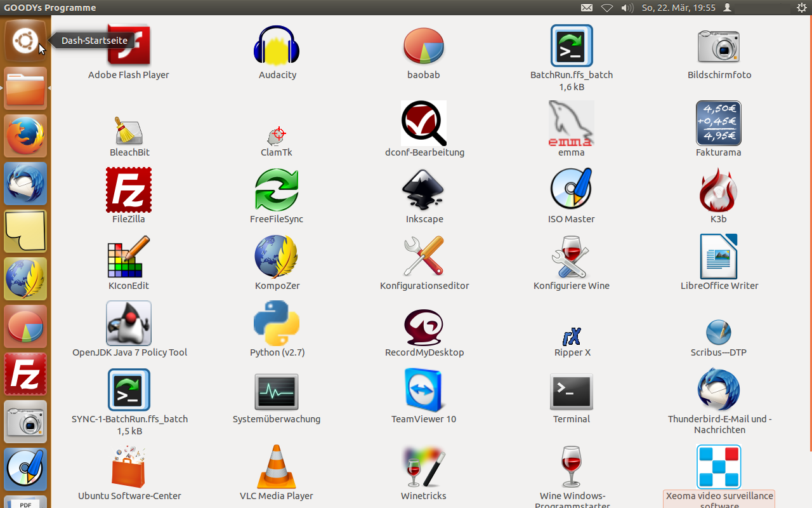Open the system gear session menu
The width and height of the screenshot is (812, 508).
(801, 8)
